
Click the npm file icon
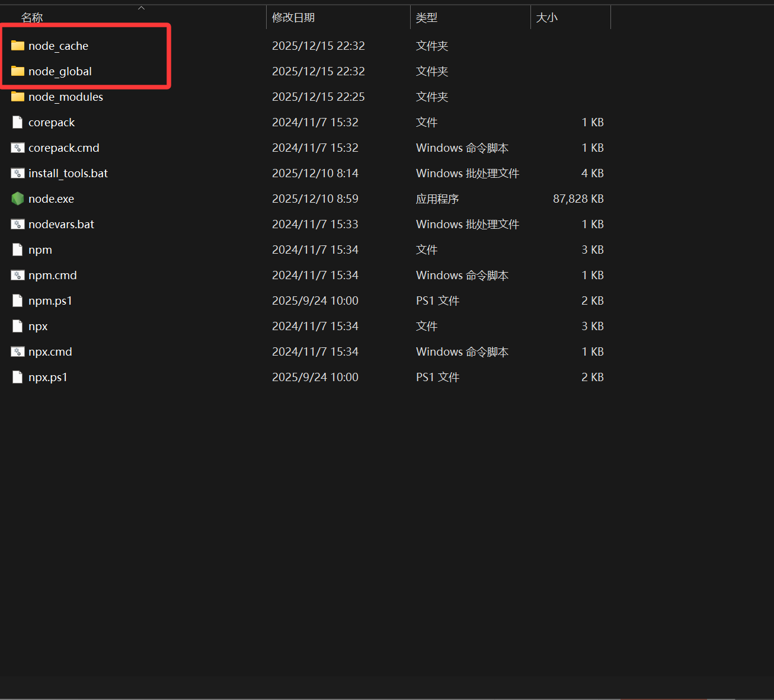pos(18,250)
